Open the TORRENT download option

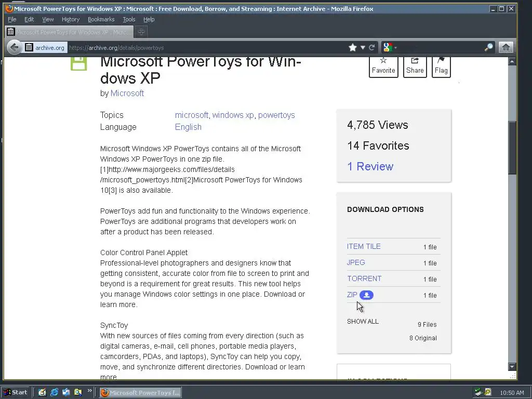click(364, 278)
